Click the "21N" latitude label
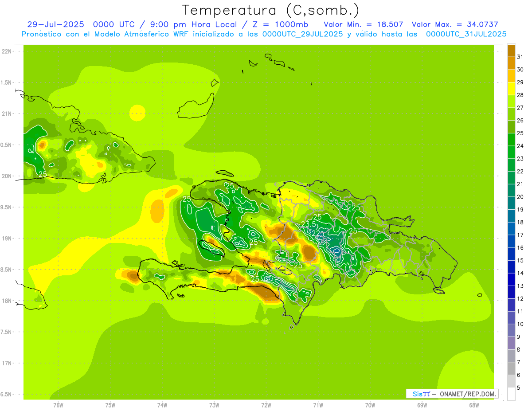 point(7,114)
